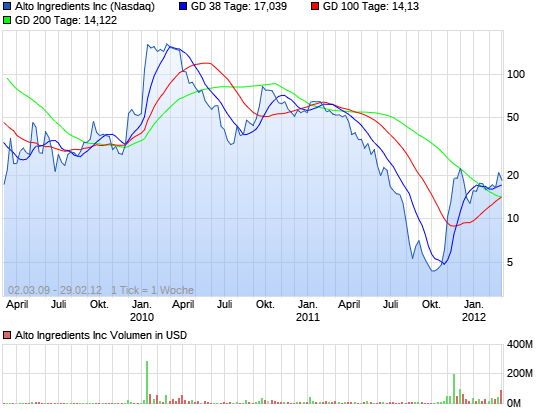Click the red GD 100 Tage legend square
The image size is (545, 413).
315,6
